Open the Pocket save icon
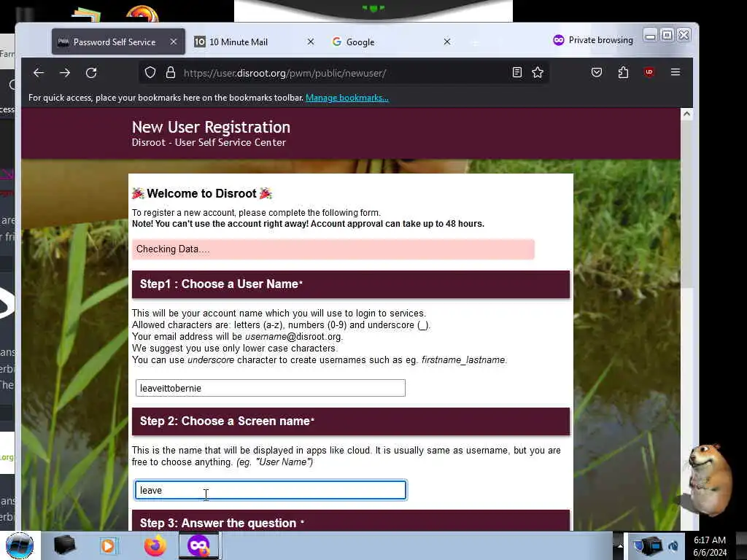The width and height of the screenshot is (747, 560). point(597,72)
